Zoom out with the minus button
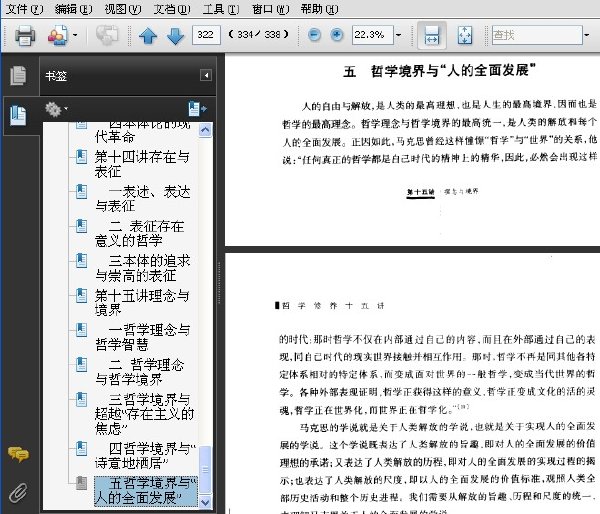Screen dimensions: 600x514 (x=314, y=35)
